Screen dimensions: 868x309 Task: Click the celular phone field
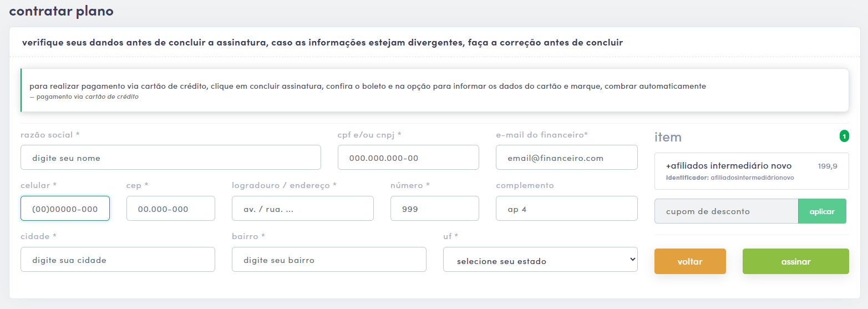coord(65,209)
